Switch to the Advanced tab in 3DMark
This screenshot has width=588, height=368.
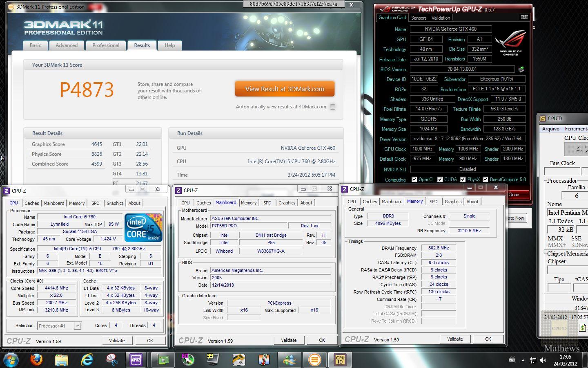coord(67,45)
